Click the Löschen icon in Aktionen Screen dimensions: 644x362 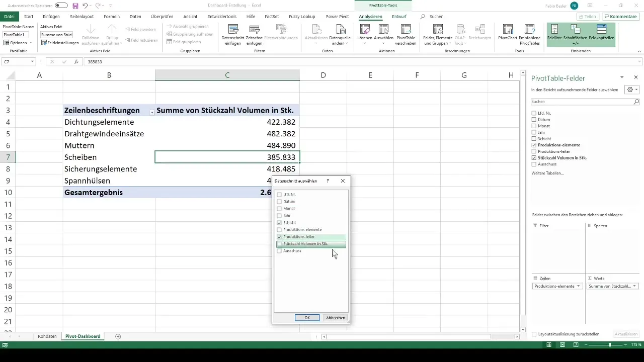point(364,35)
